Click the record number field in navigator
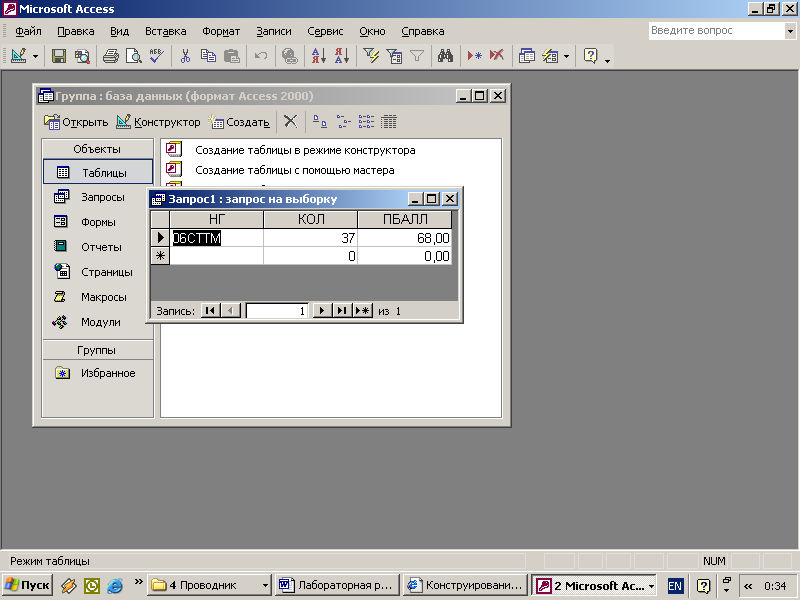This screenshot has height=600, width=800. point(277,311)
